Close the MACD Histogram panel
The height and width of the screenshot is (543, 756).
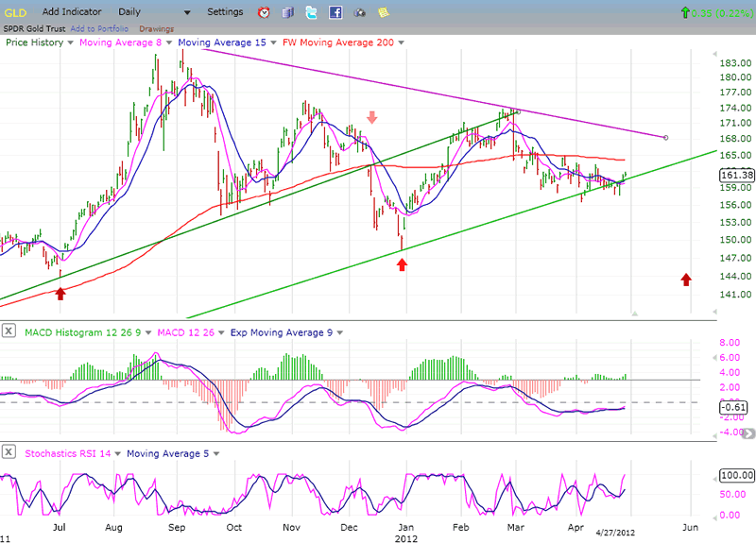click(x=9, y=331)
